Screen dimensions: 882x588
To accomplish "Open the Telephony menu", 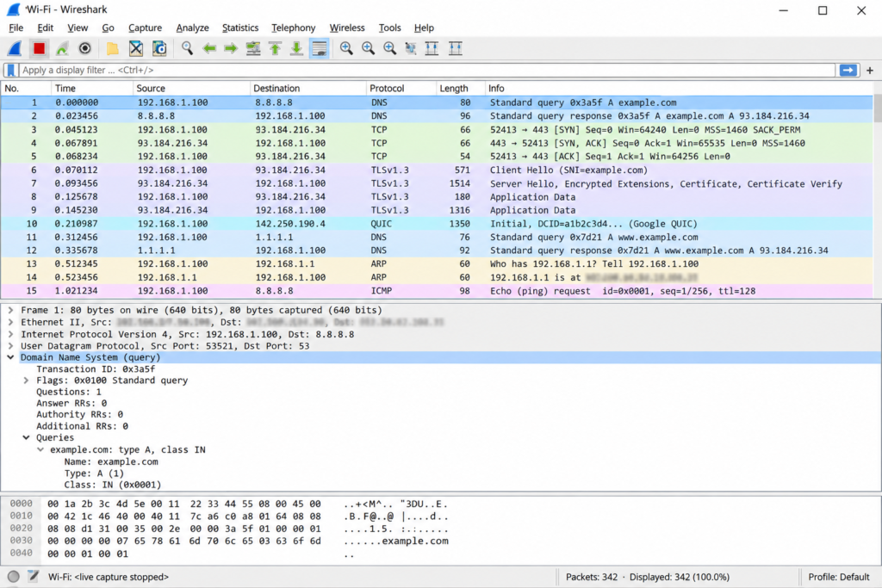I will (x=294, y=28).
